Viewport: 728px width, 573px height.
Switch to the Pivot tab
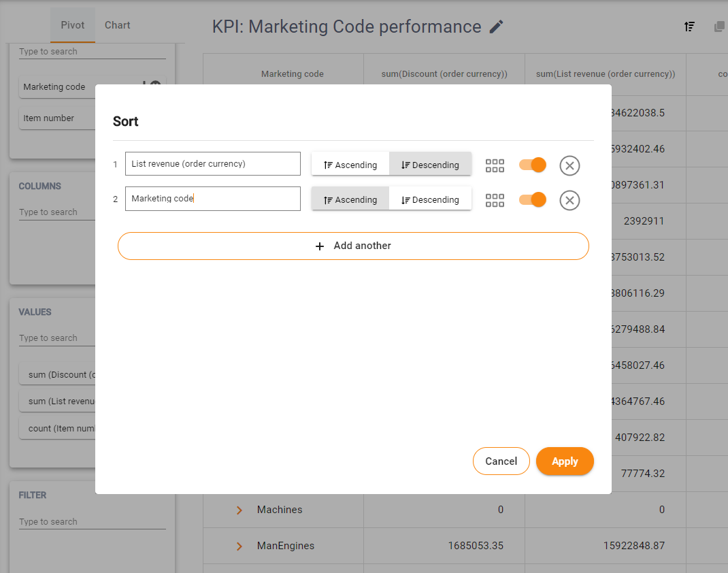[x=73, y=25]
